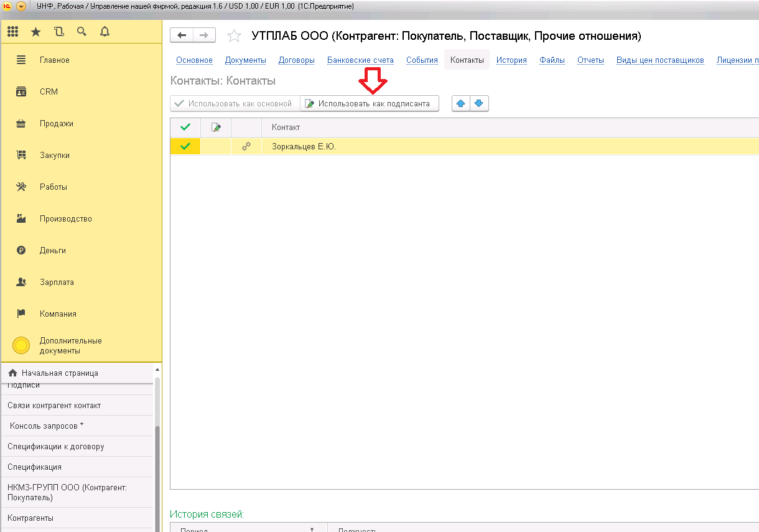The height and width of the screenshot is (532, 759).
Task: Open notifications bell icon
Action: tap(105, 32)
